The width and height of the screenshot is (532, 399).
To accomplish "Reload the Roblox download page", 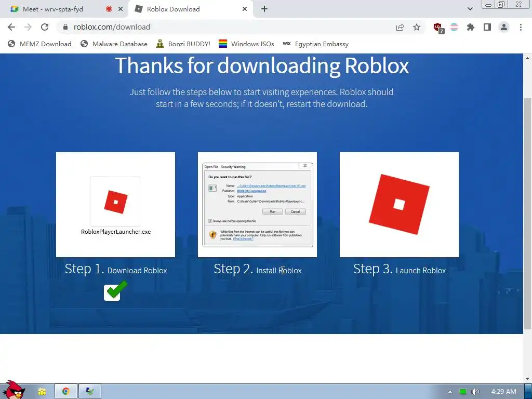I will pyautogui.click(x=45, y=27).
